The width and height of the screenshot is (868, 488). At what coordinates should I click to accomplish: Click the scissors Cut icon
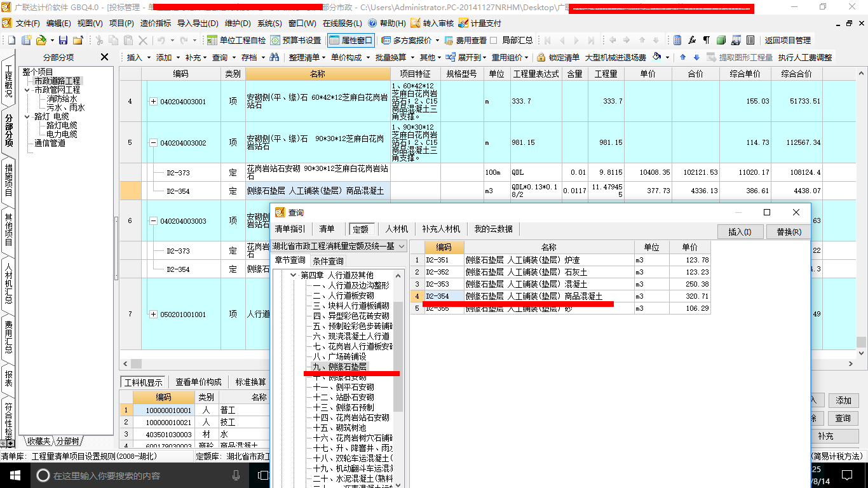click(x=99, y=40)
